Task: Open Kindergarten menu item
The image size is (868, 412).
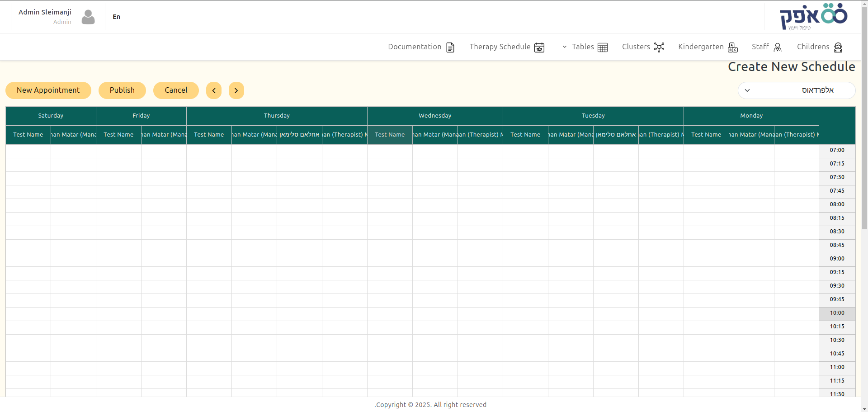Action: pos(708,47)
